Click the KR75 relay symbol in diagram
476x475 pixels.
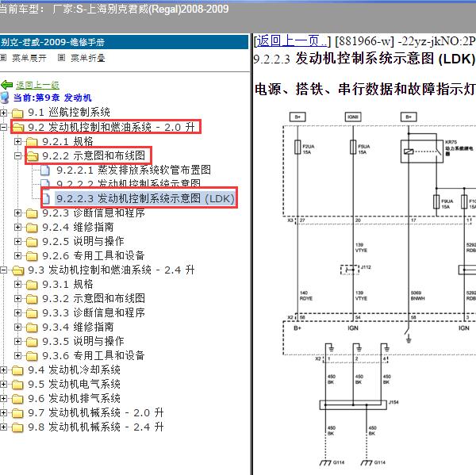click(x=422, y=151)
